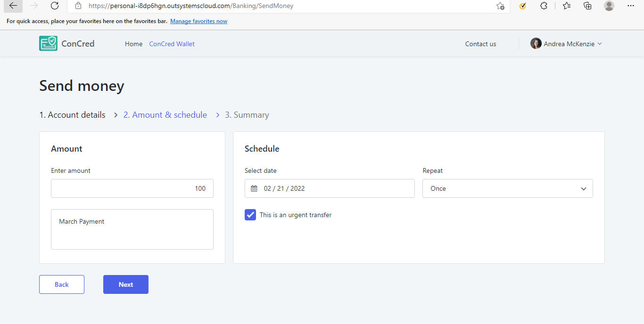644x324 pixels.
Task: Expand the Andrea McKenzie user menu
Action: tap(566, 44)
